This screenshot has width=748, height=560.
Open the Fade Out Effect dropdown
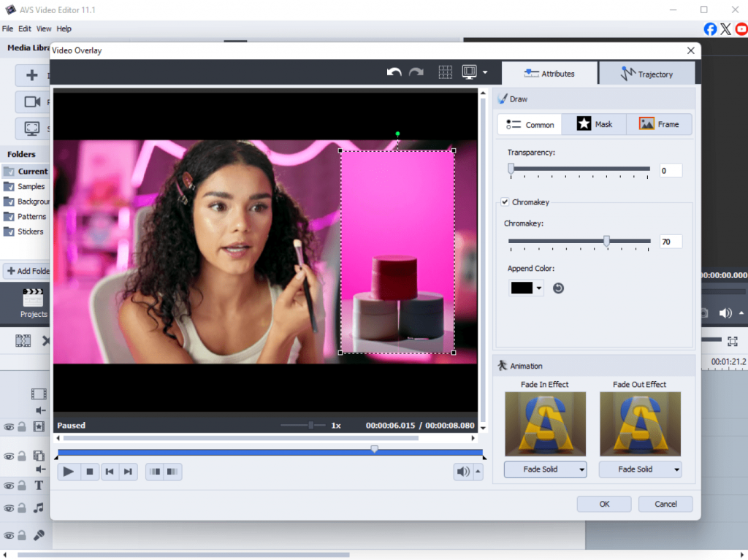tap(640, 469)
